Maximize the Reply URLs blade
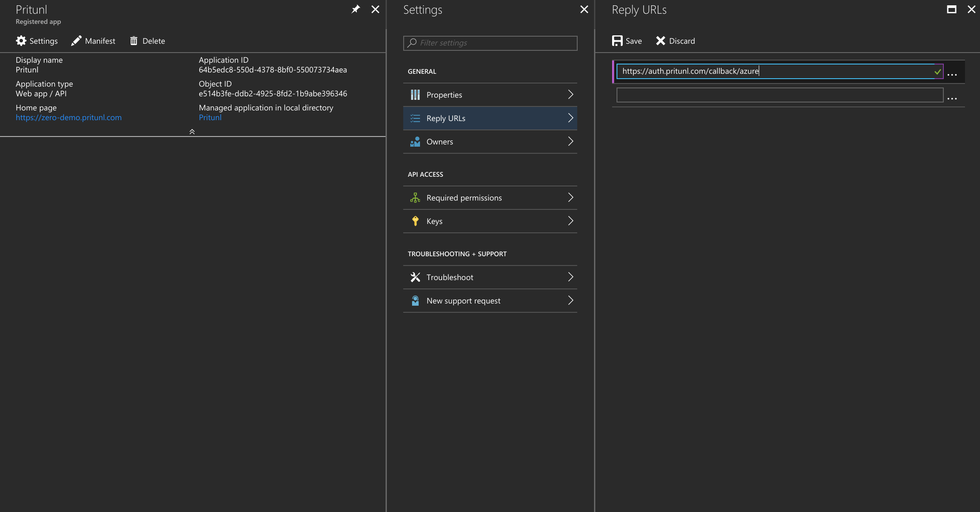The image size is (980, 512). tap(952, 9)
